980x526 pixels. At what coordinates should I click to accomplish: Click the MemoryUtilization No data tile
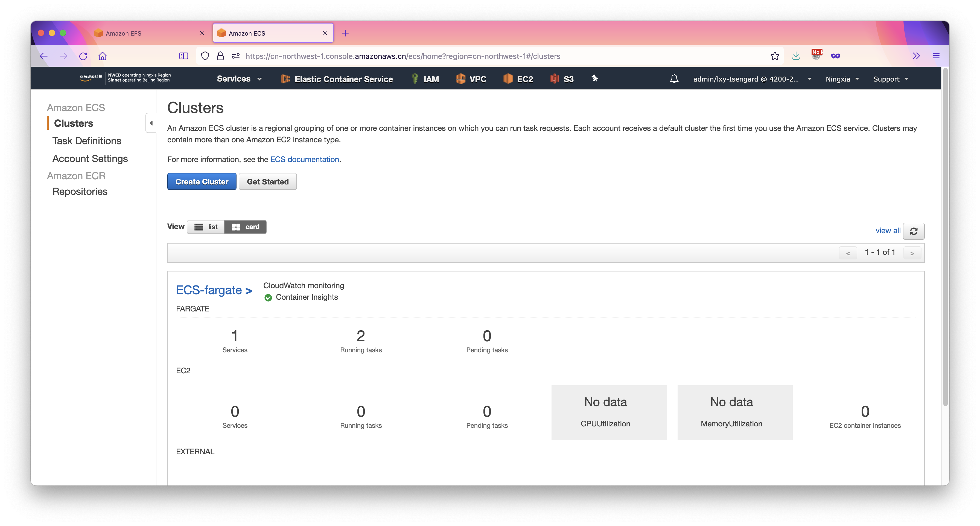click(735, 412)
